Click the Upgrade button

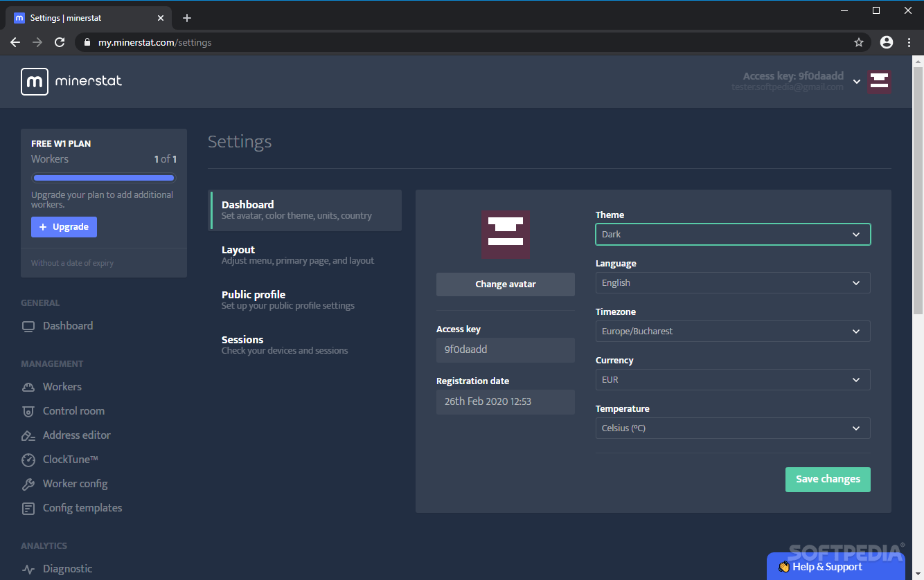(x=64, y=227)
